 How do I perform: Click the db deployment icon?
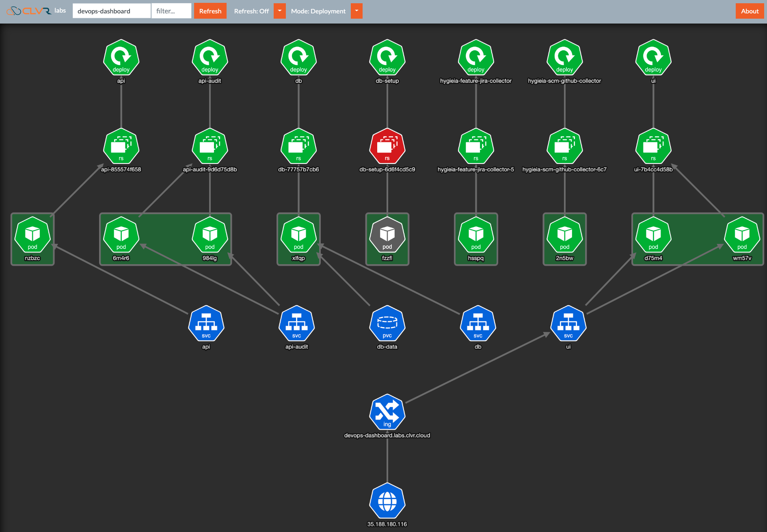pos(298,57)
